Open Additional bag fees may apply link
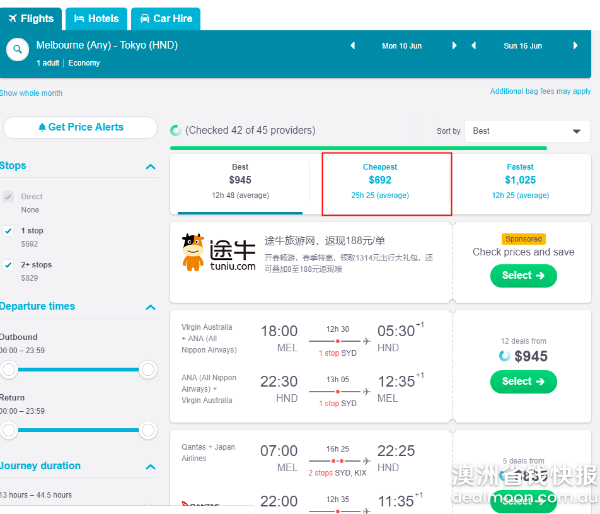The width and height of the screenshot is (600, 514). pyautogui.click(x=540, y=91)
